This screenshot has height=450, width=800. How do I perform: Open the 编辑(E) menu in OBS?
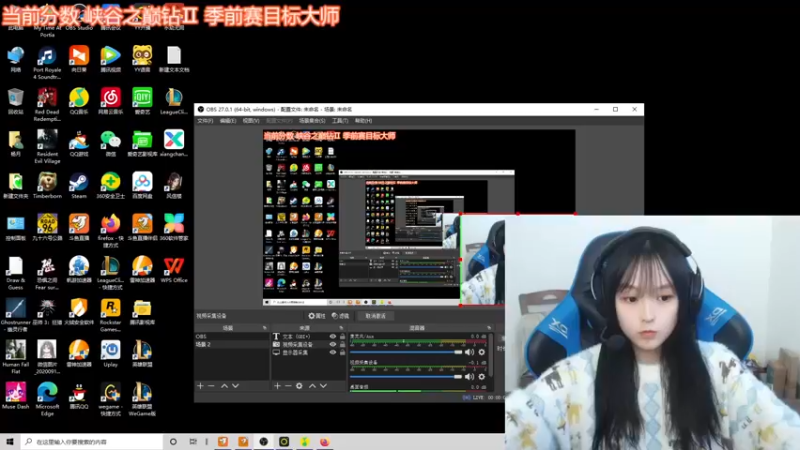click(228, 121)
